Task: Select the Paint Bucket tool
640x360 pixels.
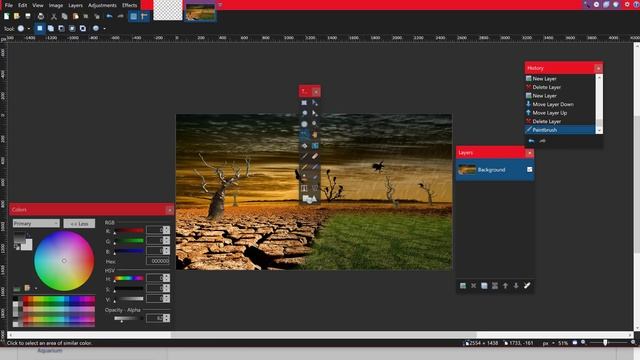Action: tap(304, 146)
